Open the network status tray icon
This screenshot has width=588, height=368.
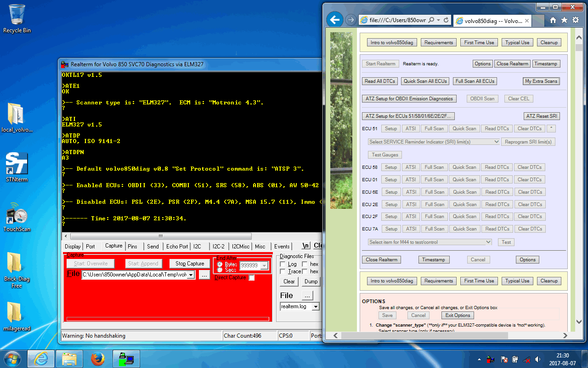(x=527, y=359)
